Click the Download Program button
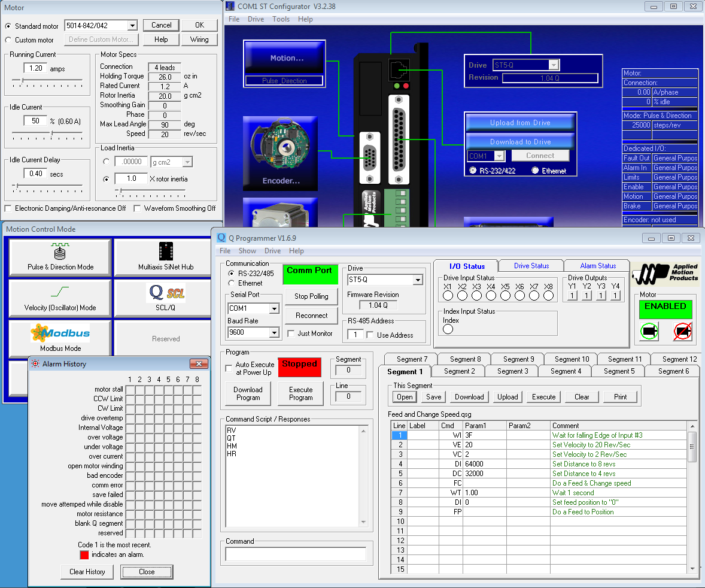 pos(248,393)
